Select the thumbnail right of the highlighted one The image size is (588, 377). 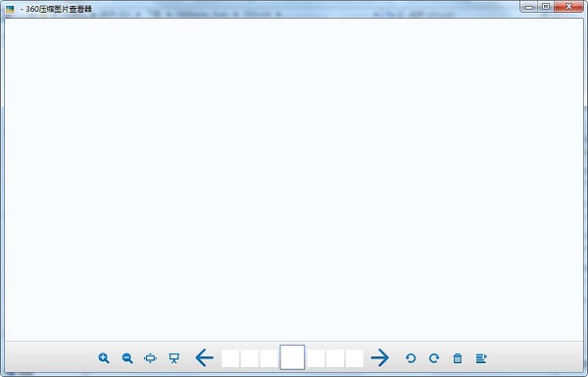(316, 358)
